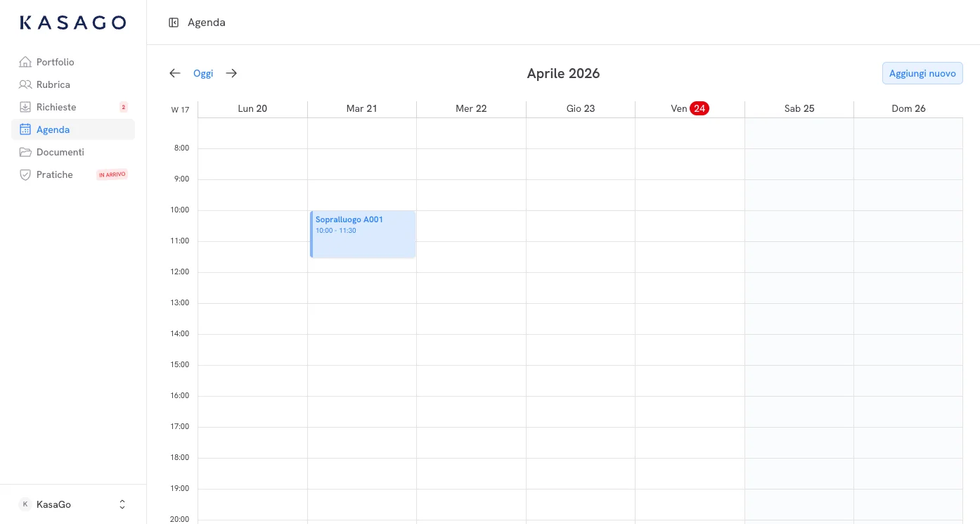980x524 pixels.
Task: Click the Agenda calendar icon
Action: coord(25,129)
